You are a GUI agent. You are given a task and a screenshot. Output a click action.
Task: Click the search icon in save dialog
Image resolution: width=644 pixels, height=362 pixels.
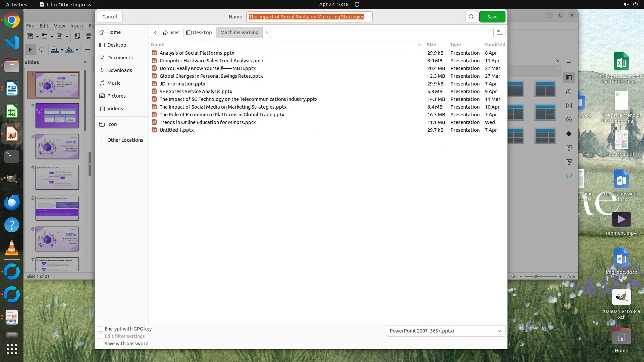pyautogui.click(x=471, y=17)
